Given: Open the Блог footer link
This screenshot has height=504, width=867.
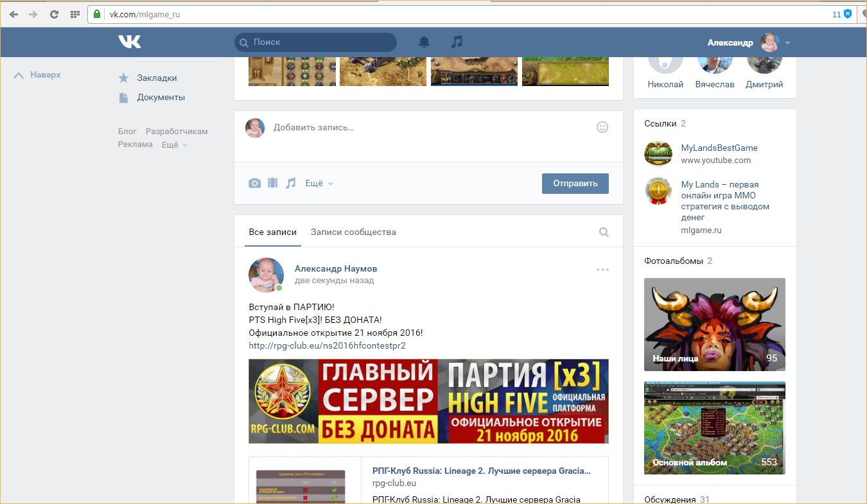Looking at the screenshot, I should pyautogui.click(x=127, y=131).
